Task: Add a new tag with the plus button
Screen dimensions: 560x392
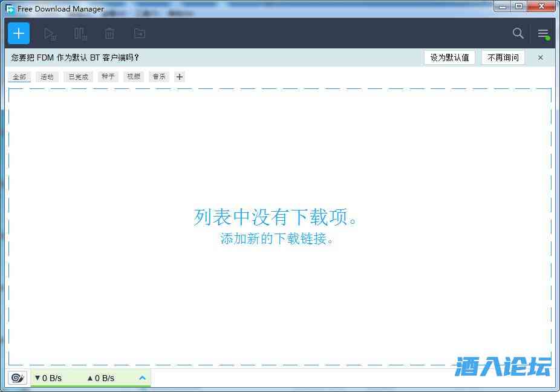Action: [180, 77]
